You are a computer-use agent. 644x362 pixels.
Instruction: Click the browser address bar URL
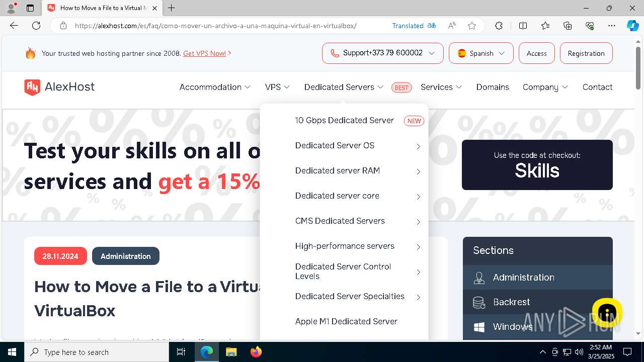click(215, 26)
